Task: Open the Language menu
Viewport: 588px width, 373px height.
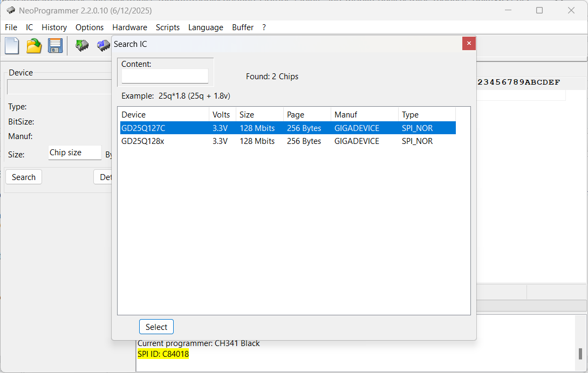Action: (x=206, y=27)
